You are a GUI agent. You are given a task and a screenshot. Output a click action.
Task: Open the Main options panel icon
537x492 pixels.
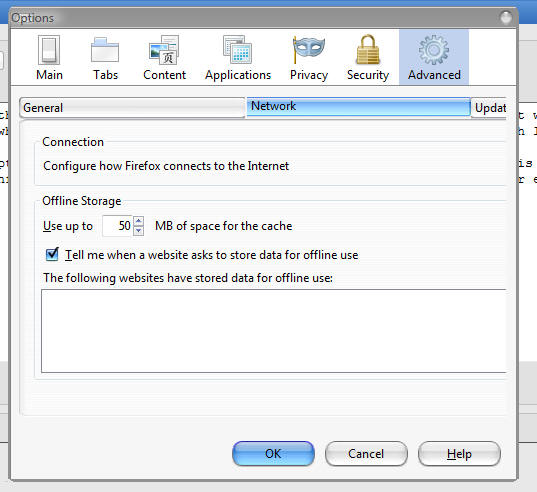pos(49,50)
